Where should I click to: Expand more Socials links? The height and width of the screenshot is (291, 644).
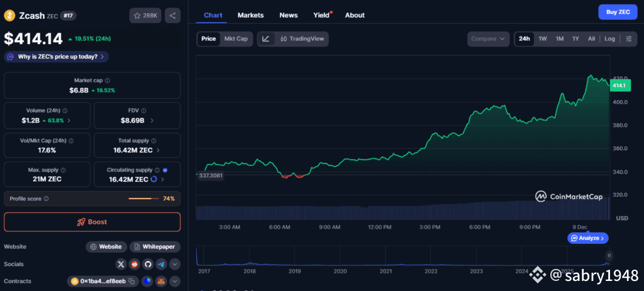point(175,265)
